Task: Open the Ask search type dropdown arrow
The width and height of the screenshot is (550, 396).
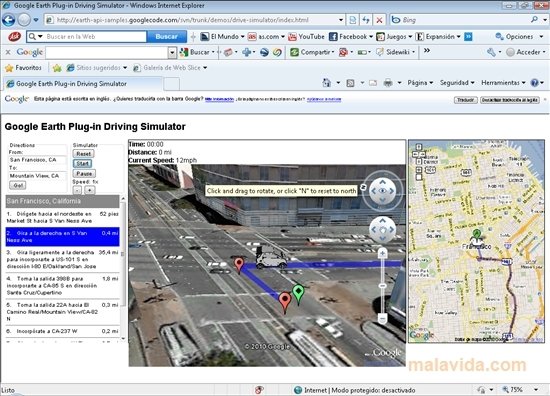Action: pyautogui.click(x=40, y=36)
